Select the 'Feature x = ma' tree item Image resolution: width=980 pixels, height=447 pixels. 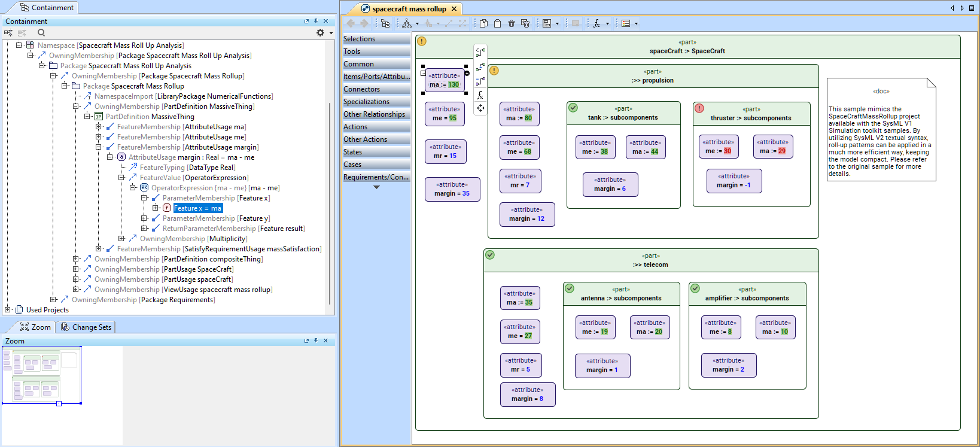pos(197,208)
